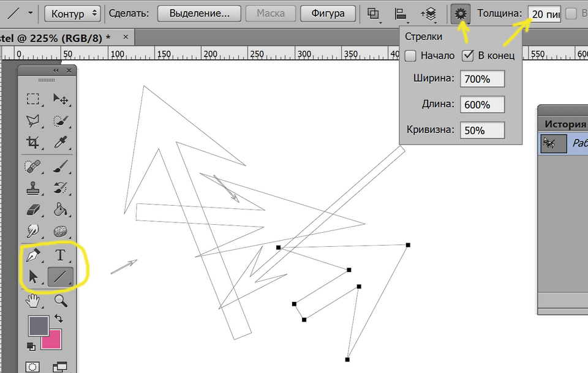Toggle Quick Mask mode button
The image size is (588, 373).
(x=32, y=367)
